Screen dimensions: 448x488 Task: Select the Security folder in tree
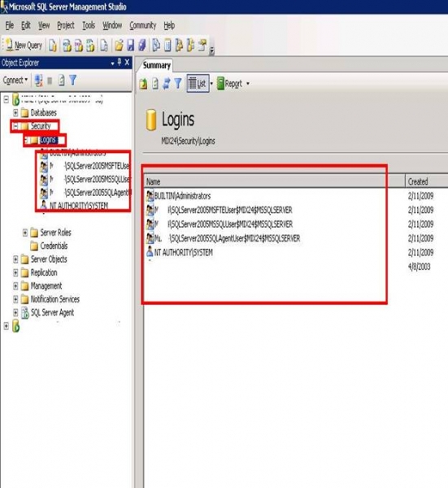41,126
